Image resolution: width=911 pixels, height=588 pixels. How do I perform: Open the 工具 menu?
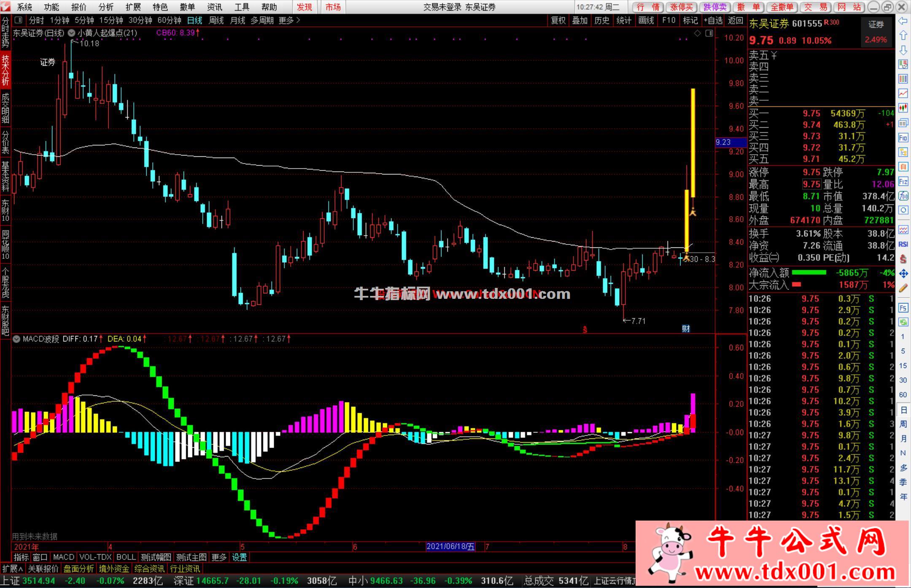[242, 7]
